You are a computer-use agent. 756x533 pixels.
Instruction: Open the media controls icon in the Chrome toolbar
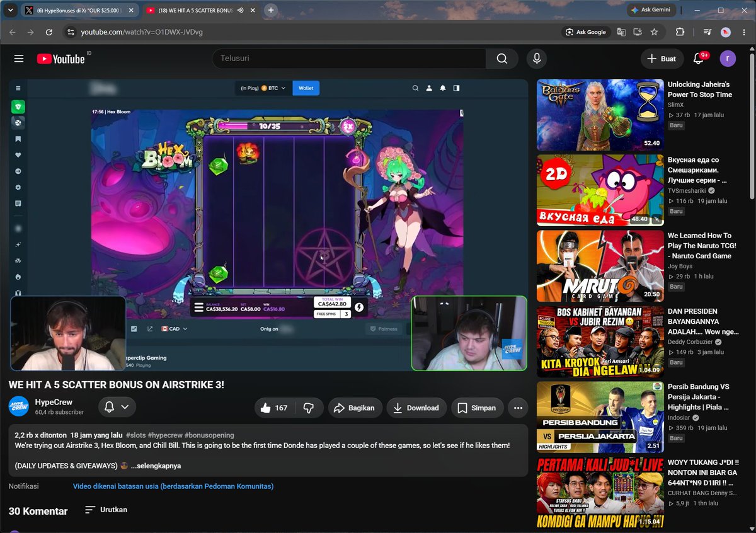click(x=707, y=32)
